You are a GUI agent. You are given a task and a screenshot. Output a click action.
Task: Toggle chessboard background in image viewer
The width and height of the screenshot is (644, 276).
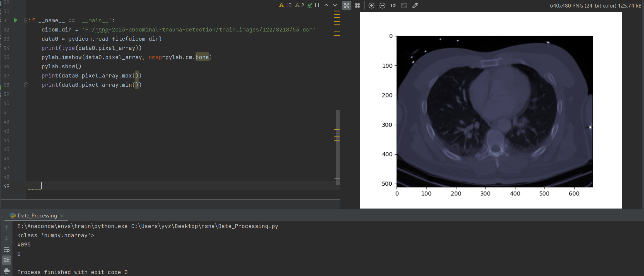(x=346, y=6)
